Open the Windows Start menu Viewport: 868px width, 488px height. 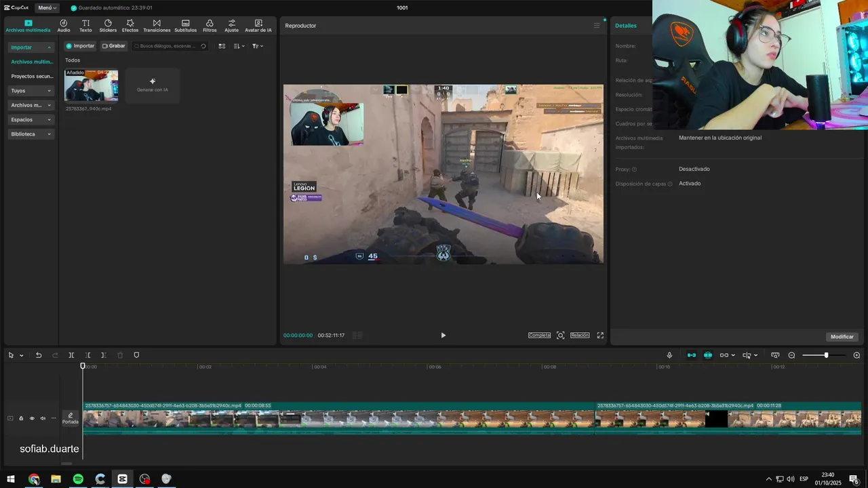click(11, 479)
